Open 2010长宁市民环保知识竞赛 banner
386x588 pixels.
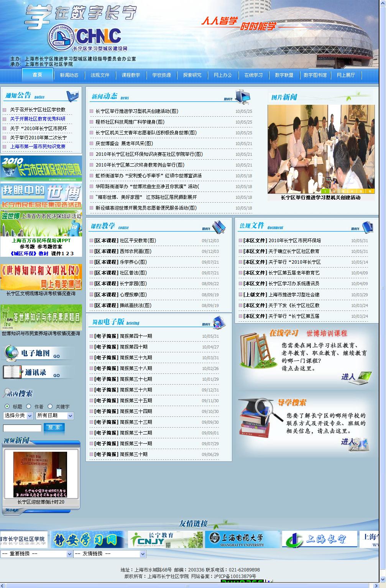click(41, 168)
